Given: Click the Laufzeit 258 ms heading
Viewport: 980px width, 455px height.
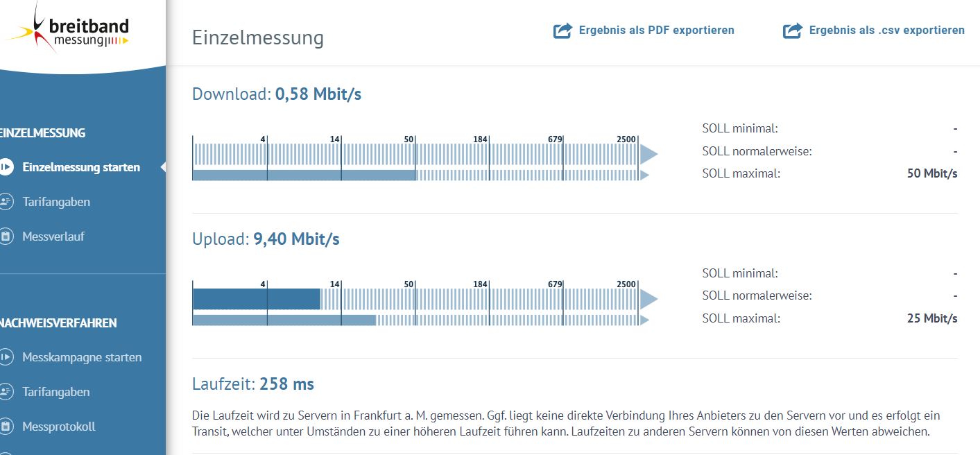Looking at the screenshot, I should [x=253, y=384].
